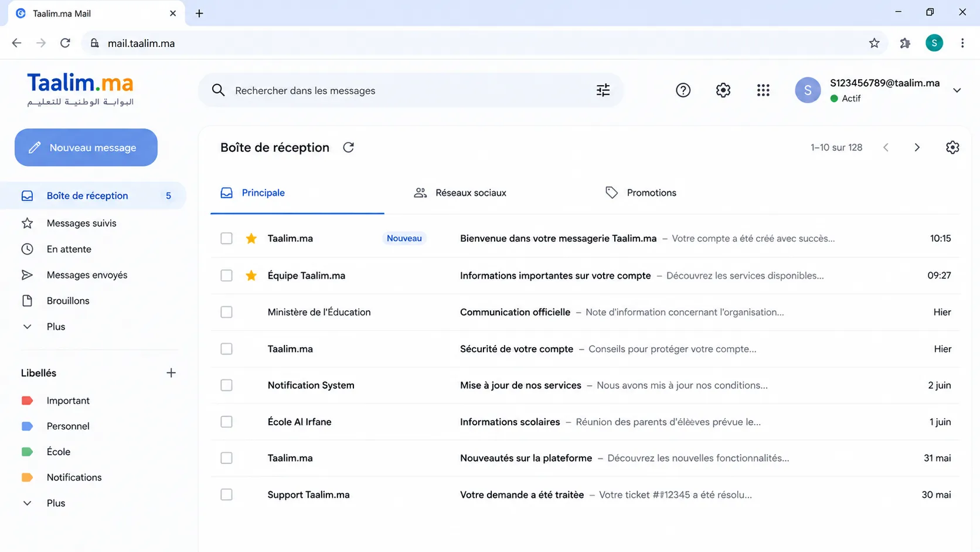The image size is (980, 552).
Task: Select the Notification System message checkbox
Action: point(226,385)
